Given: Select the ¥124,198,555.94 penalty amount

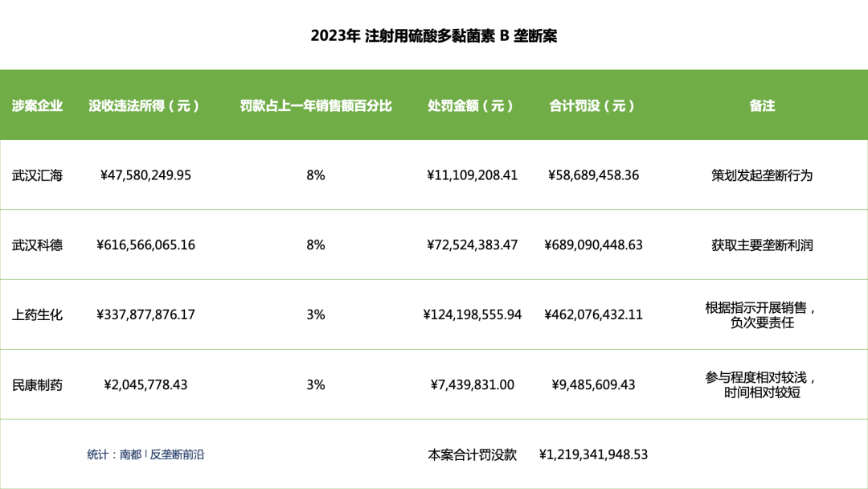Looking at the screenshot, I should tap(473, 315).
